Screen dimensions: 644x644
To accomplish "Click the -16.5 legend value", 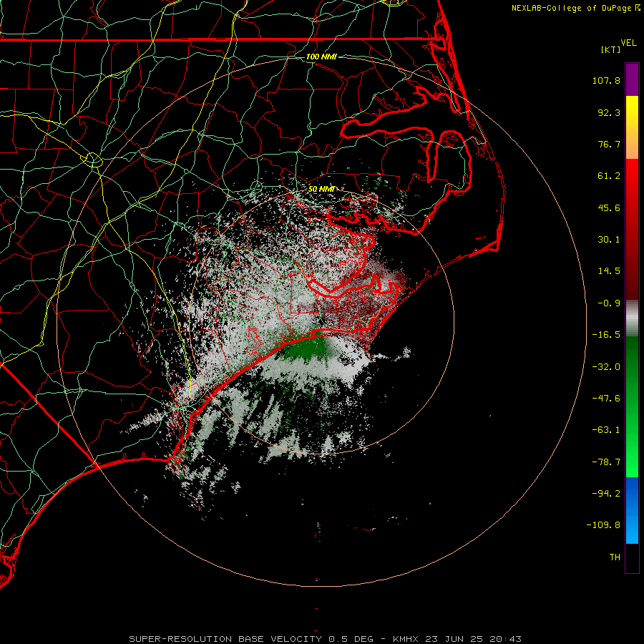I will 606,335.
